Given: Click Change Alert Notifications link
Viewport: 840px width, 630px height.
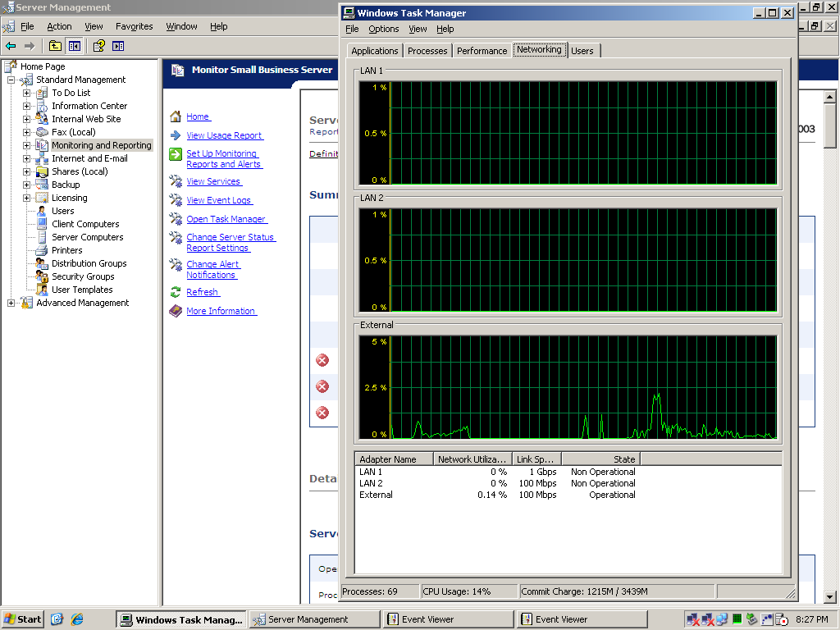Looking at the screenshot, I should coord(213,269).
